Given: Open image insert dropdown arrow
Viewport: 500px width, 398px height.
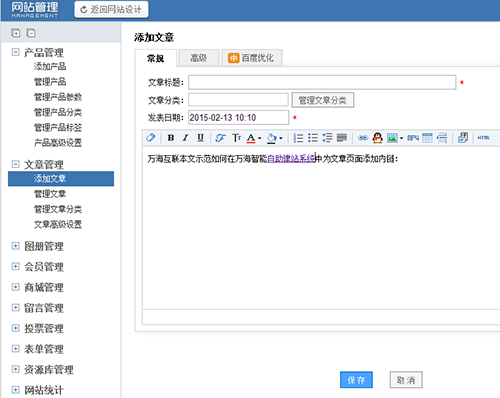Looking at the screenshot, I should [x=401, y=138].
